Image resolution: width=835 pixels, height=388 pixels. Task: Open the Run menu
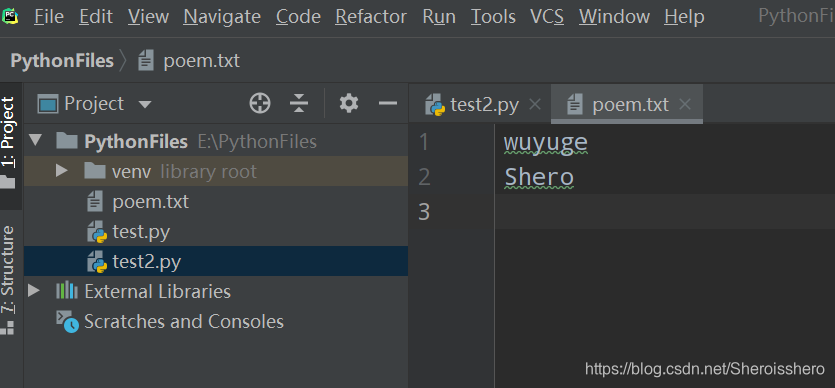tap(439, 17)
